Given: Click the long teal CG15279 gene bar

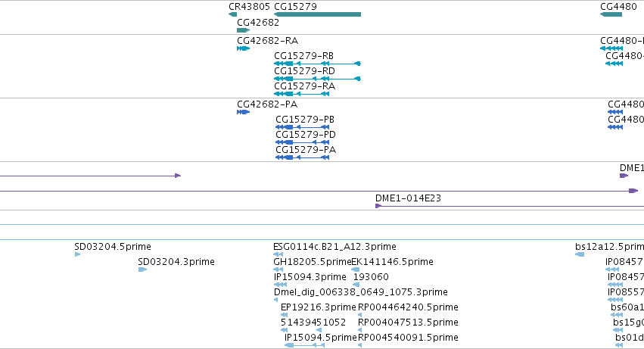Looking at the screenshot, I should 318,14.
